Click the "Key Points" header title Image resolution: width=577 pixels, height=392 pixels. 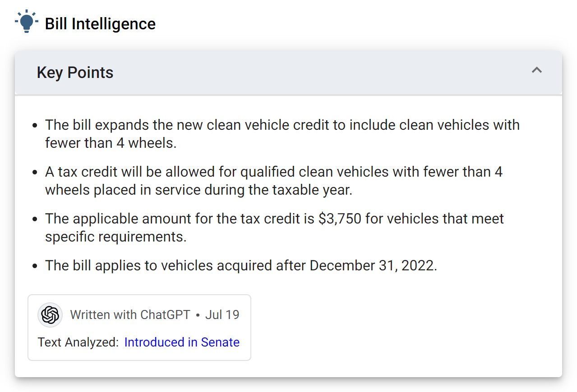[75, 73]
